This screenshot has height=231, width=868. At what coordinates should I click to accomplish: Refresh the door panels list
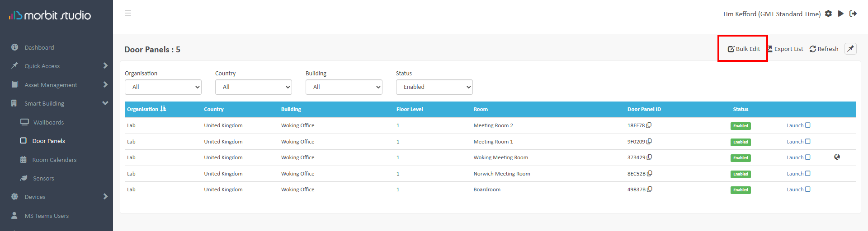[x=824, y=49]
